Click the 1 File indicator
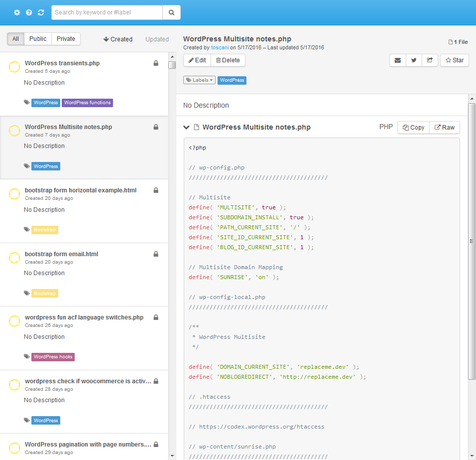This screenshot has width=476, height=460. pos(458,42)
